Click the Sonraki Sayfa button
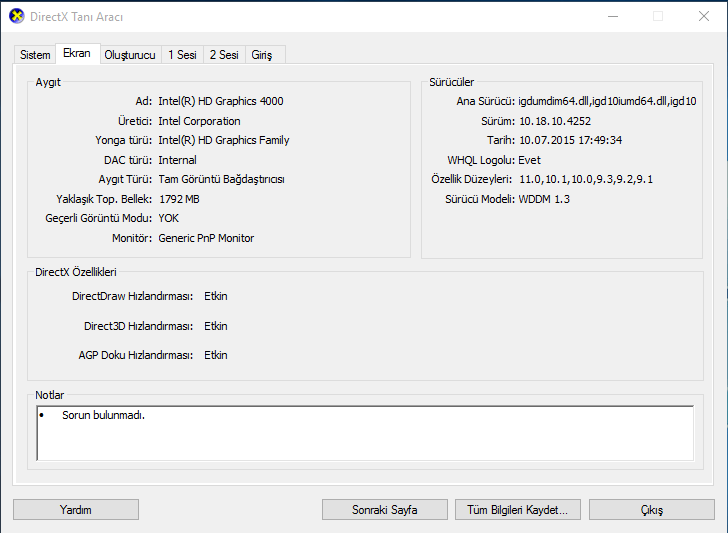 pyautogui.click(x=385, y=510)
